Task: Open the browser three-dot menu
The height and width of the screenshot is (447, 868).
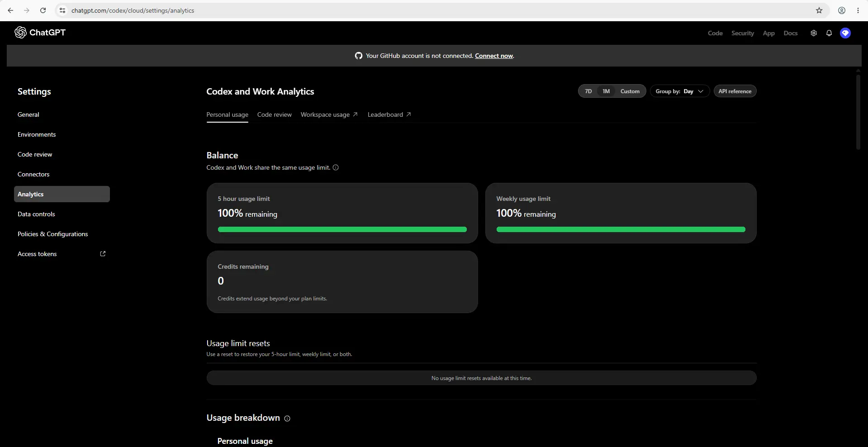Action: click(858, 10)
